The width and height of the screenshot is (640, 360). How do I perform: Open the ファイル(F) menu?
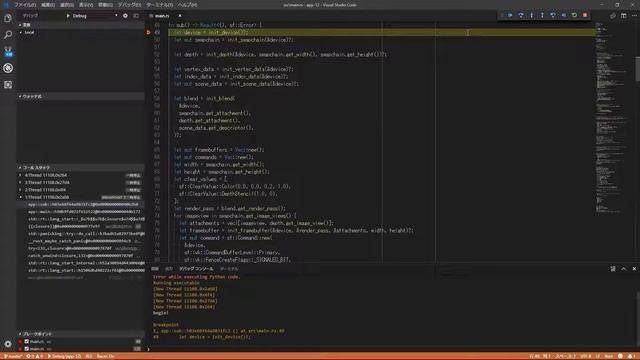tap(25, 5)
